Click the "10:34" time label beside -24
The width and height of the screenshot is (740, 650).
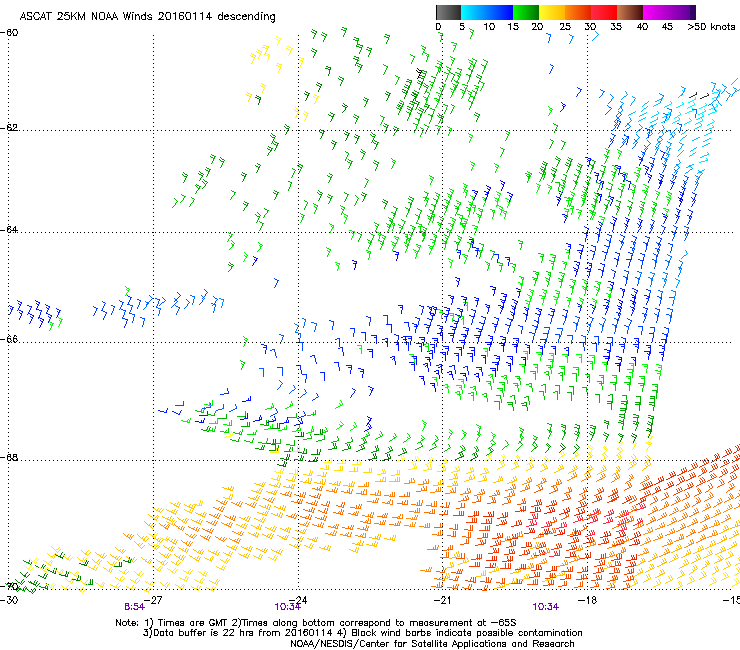pyautogui.click(x=287, y=607)
